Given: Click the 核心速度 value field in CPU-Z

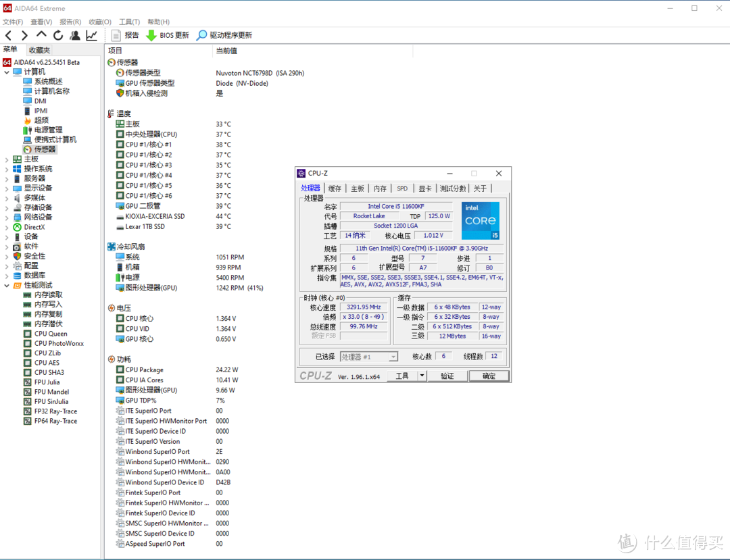Looking at the screenshot, I should pyautogui.click(x=364, y=307).
